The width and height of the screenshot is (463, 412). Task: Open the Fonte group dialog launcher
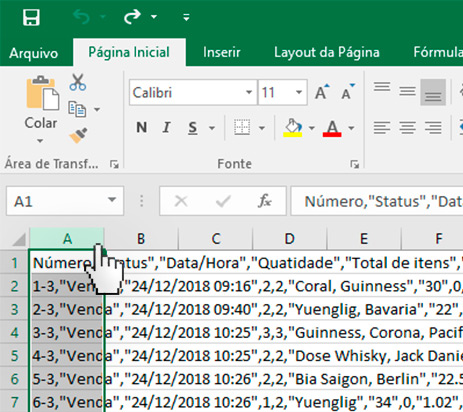click(x=355, y=164)
